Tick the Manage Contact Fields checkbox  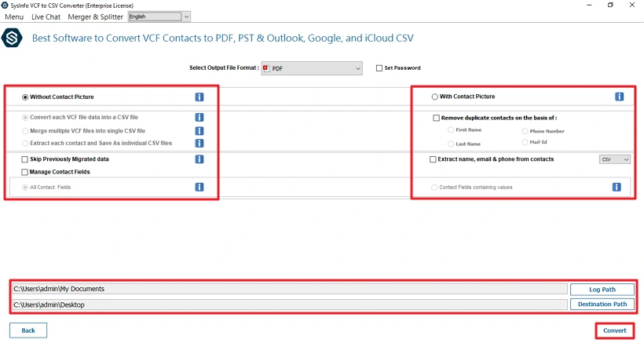coord(24,172)
